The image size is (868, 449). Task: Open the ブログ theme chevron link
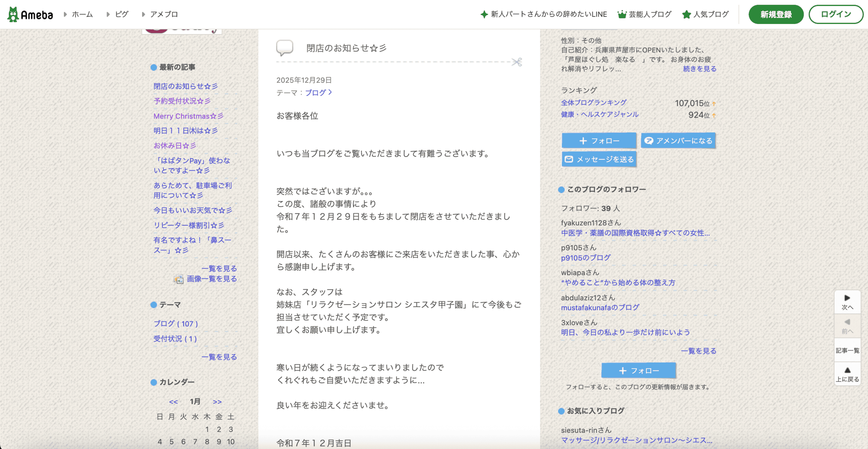click(318, 92)
